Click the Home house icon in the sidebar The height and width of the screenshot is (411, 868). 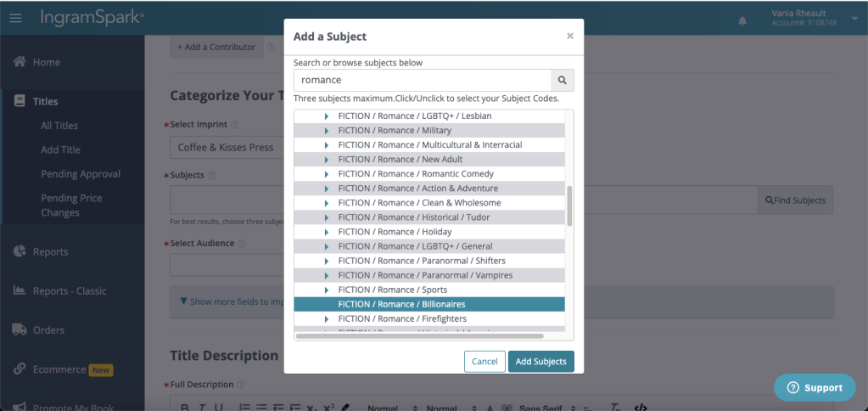click(19, 62)
